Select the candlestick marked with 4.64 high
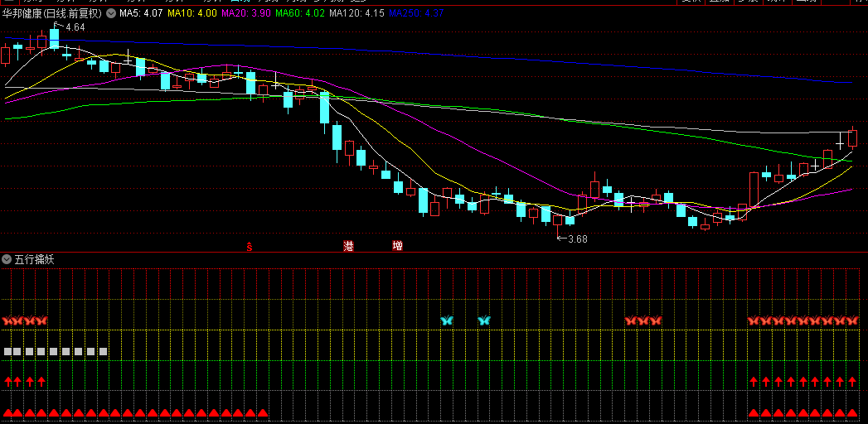868x424 pixels. click(x=54, y=39)
